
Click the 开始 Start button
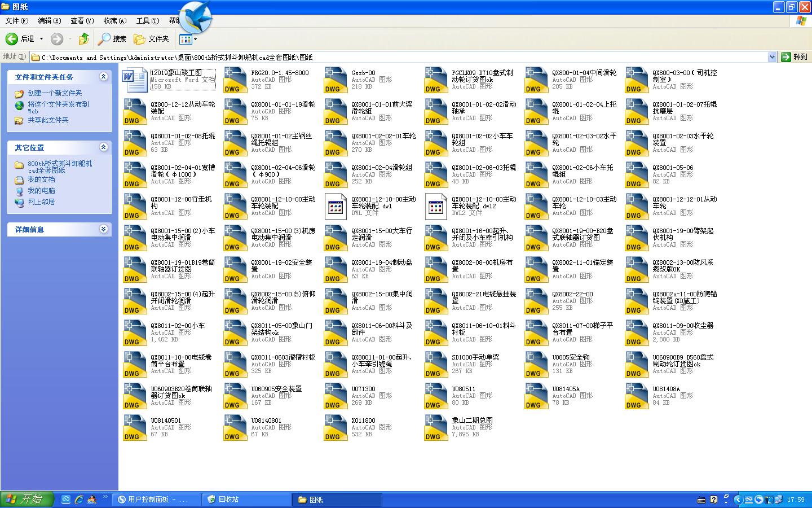[x=27, y=500]
